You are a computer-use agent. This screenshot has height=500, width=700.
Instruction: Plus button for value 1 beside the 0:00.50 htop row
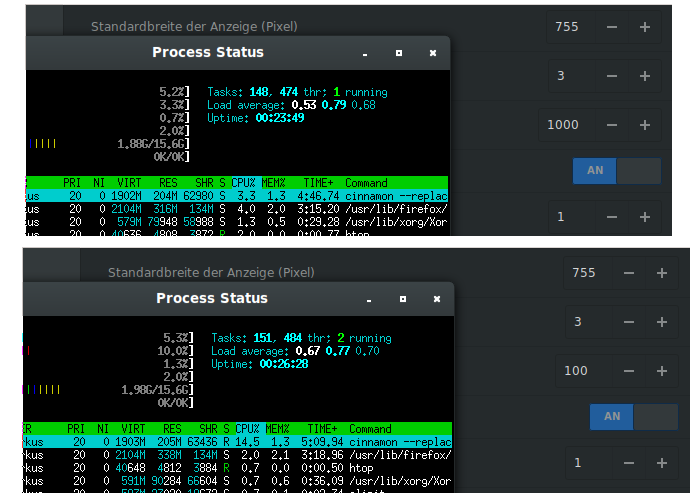pyautogui.click(x=662, y=463)
